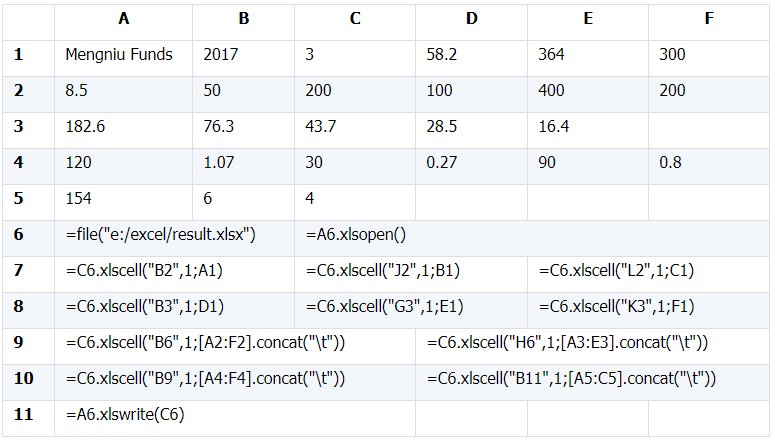Select column A header
The image size is (775, 441).
click(x=123, y=19)
